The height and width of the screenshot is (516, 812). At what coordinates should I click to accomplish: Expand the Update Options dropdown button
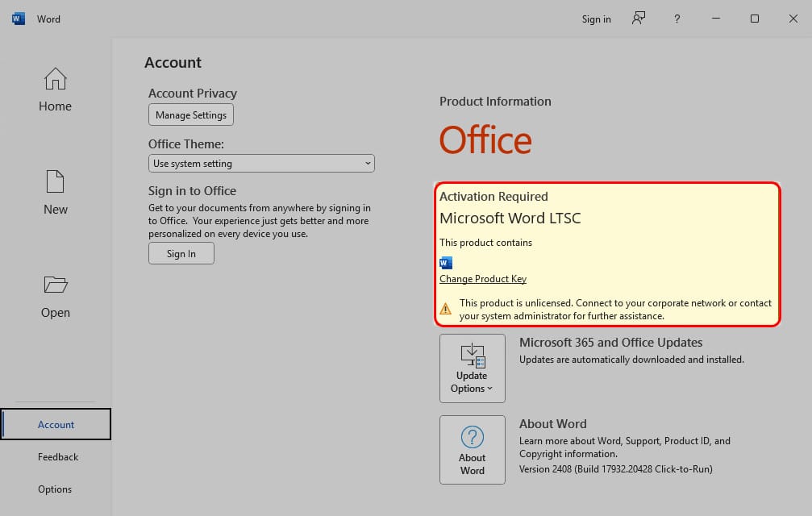click(x=473, y=368)
